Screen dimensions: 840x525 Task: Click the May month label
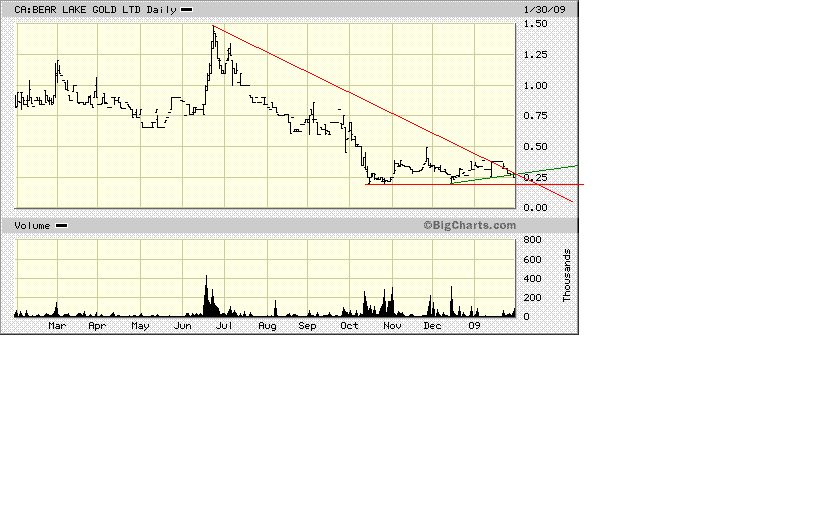(x=140, y=326)
